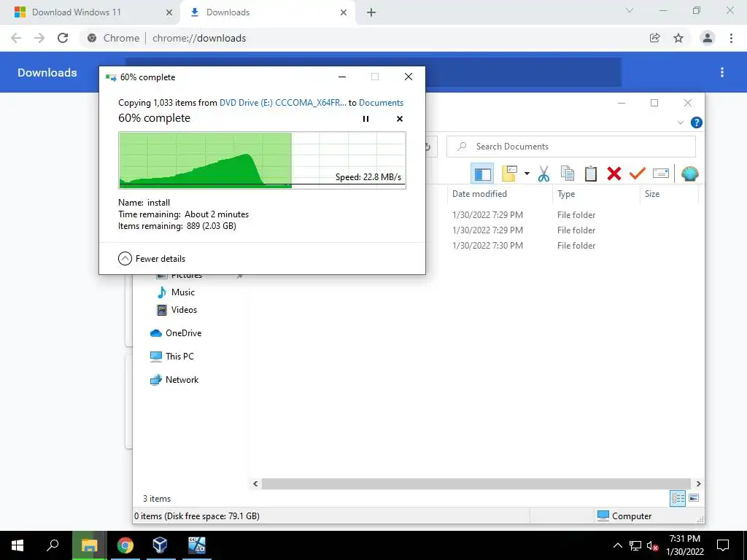Click Chrome's forward arrow
Viewport: 747px width, 560px height.
39,38
